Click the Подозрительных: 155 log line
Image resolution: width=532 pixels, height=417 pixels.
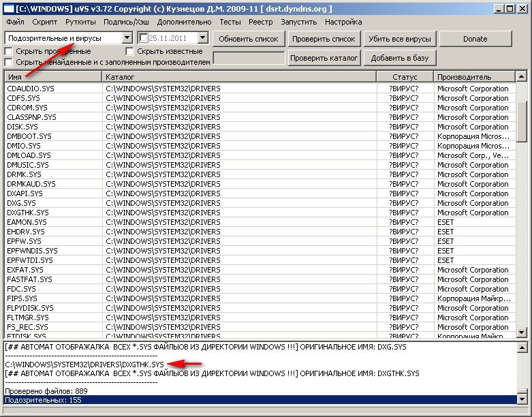click(x=261, y=400)
